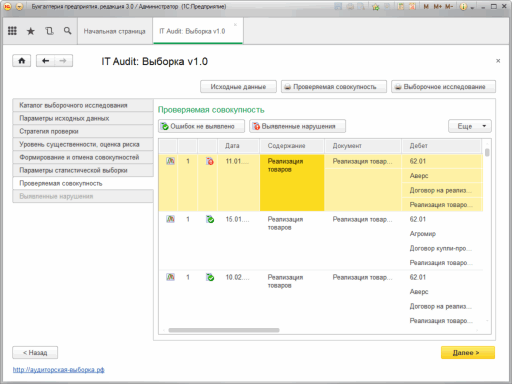Sort by the Дата column header
Viewport: 512px width, 384px height.
click(x=238, y=146)
